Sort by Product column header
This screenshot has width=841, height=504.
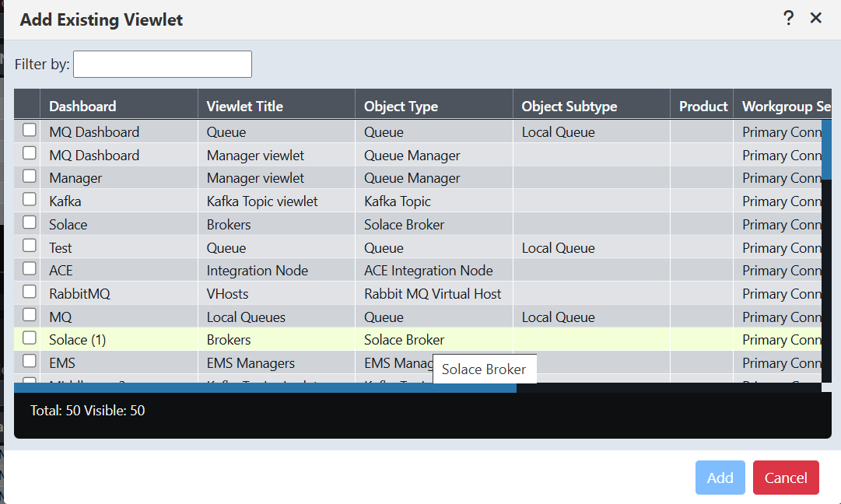pyautogui.click(x=702, y=106)
